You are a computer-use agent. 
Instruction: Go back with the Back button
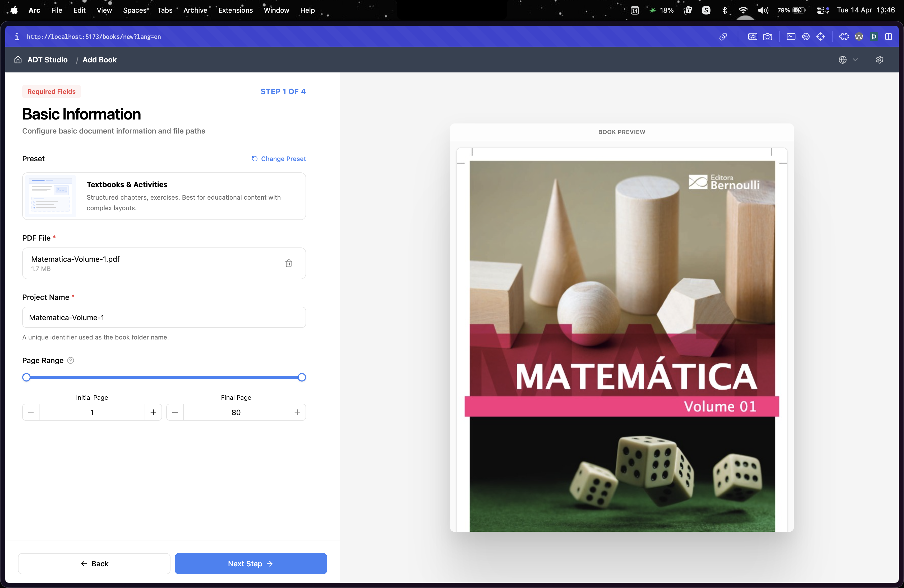click(94, 564)
